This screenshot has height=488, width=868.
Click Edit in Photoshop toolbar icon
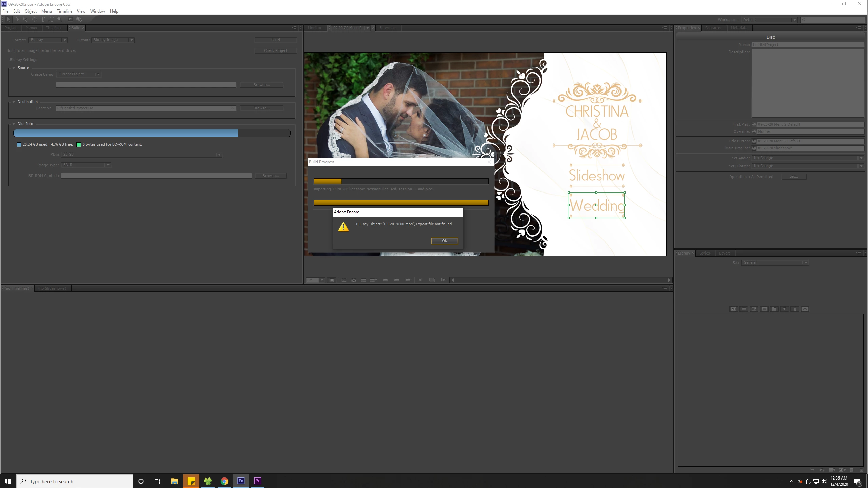71,19
